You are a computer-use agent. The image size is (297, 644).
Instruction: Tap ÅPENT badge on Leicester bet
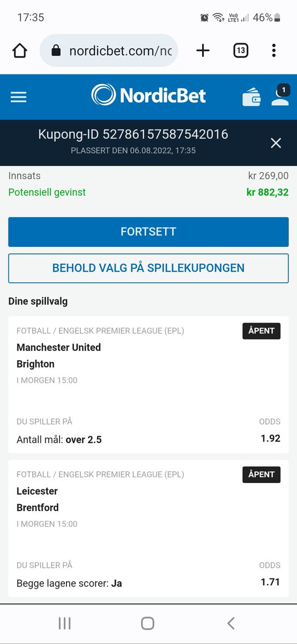[262, 474]
